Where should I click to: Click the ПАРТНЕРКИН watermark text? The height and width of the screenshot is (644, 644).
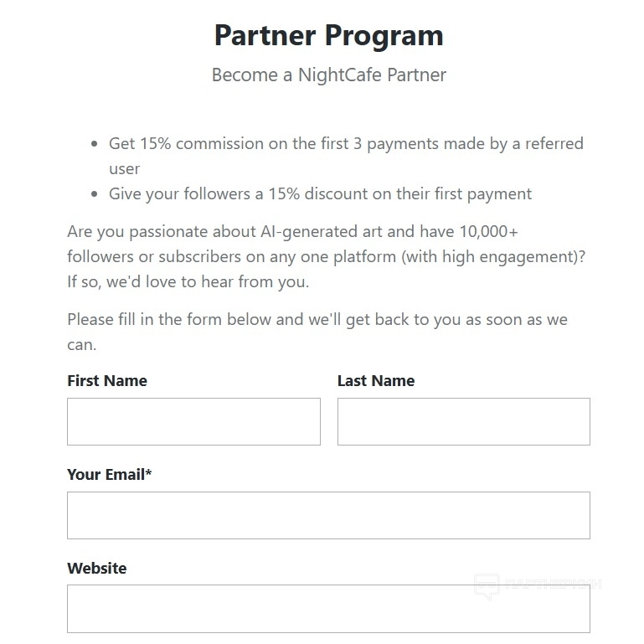coord(553,585)
